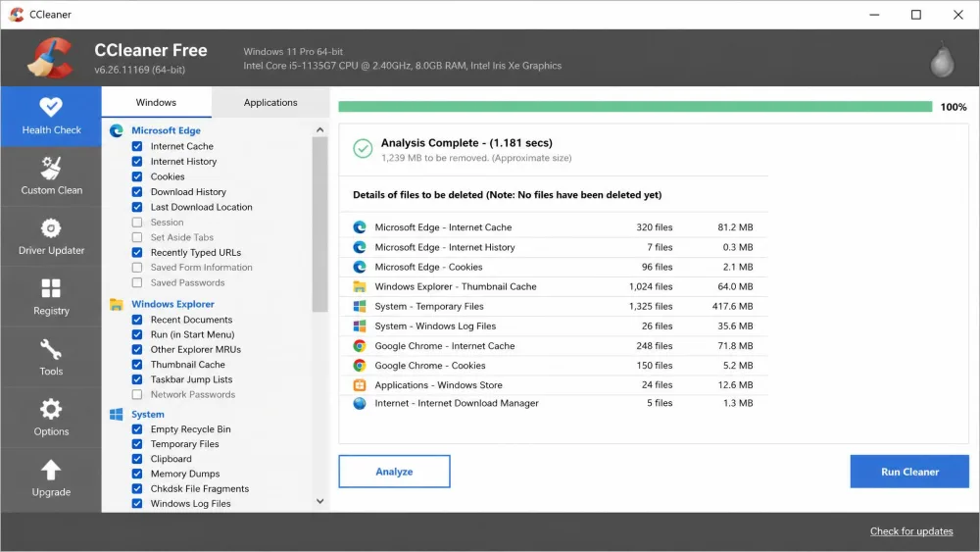The height and width of the screenshot is (552, 980).
Task: Click the cleaning list scrollbar thumb
Action: tap(320, 224)
